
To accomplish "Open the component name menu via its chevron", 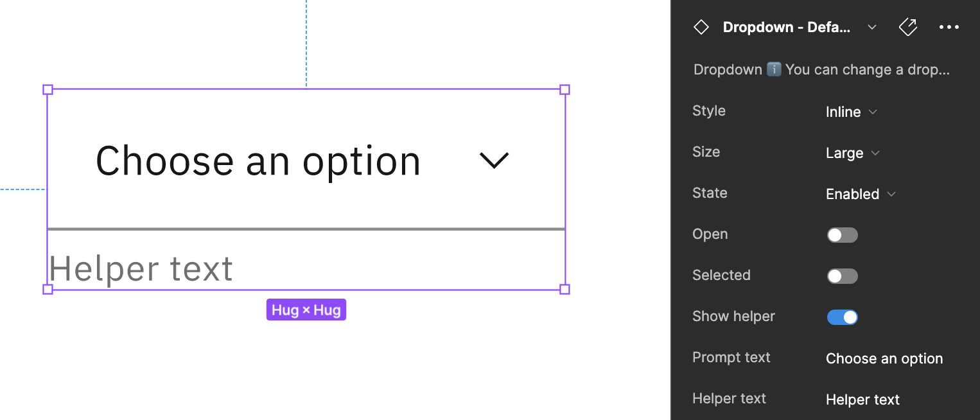I will (871, 27).
